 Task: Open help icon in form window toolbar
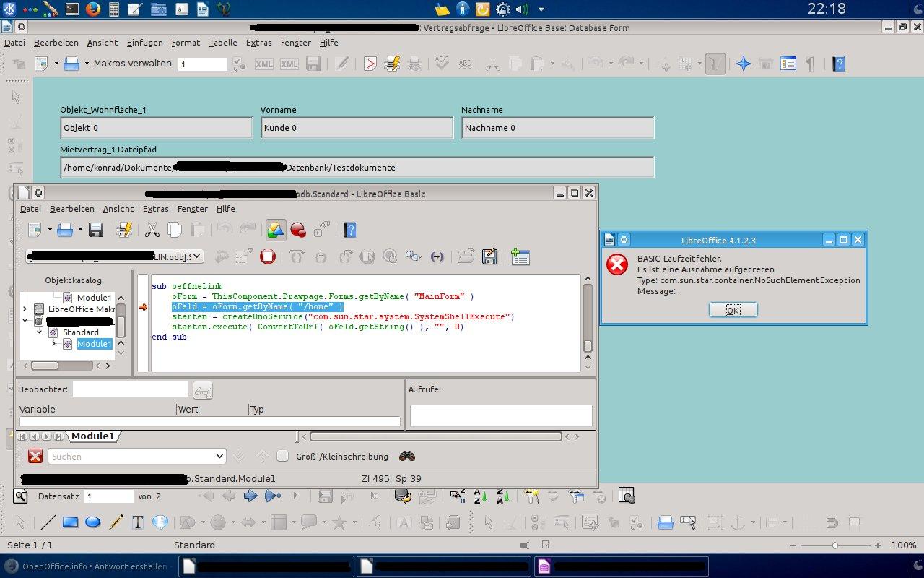838,64
